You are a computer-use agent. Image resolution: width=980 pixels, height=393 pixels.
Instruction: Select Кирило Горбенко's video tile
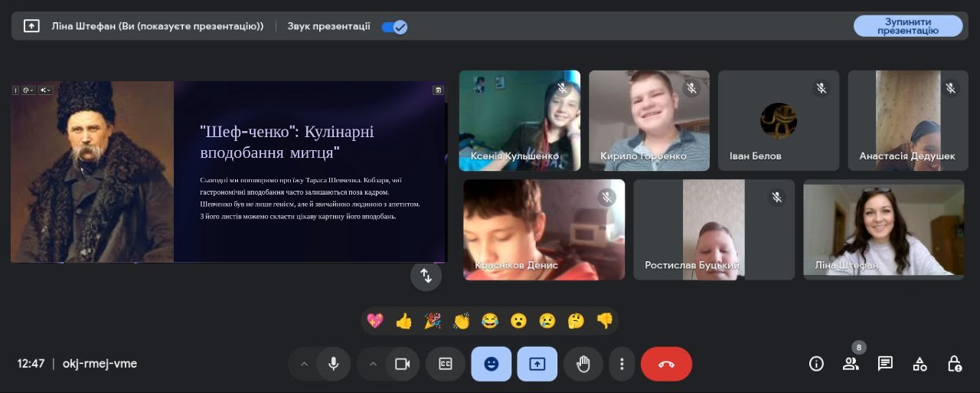coord(648,120)
